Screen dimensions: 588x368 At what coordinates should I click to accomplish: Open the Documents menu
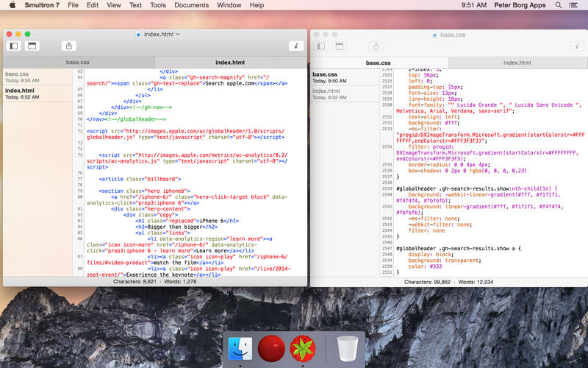[x=191, y=5]
